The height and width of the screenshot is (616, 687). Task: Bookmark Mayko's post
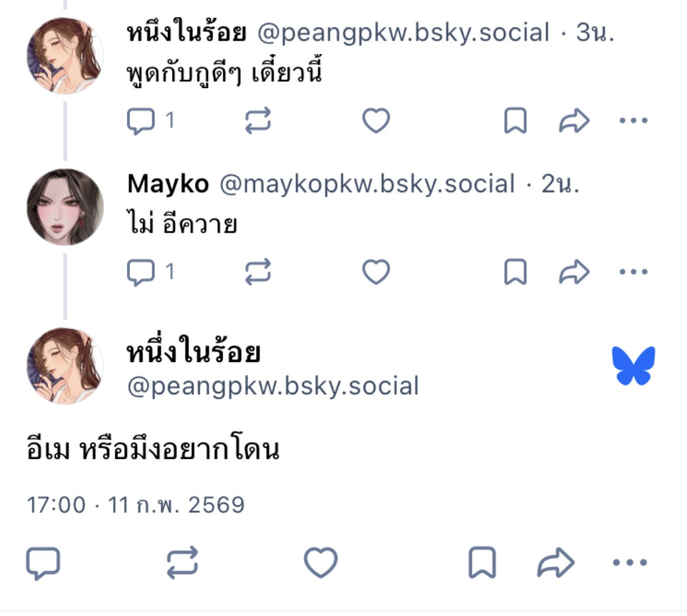(x=515, y=272)
